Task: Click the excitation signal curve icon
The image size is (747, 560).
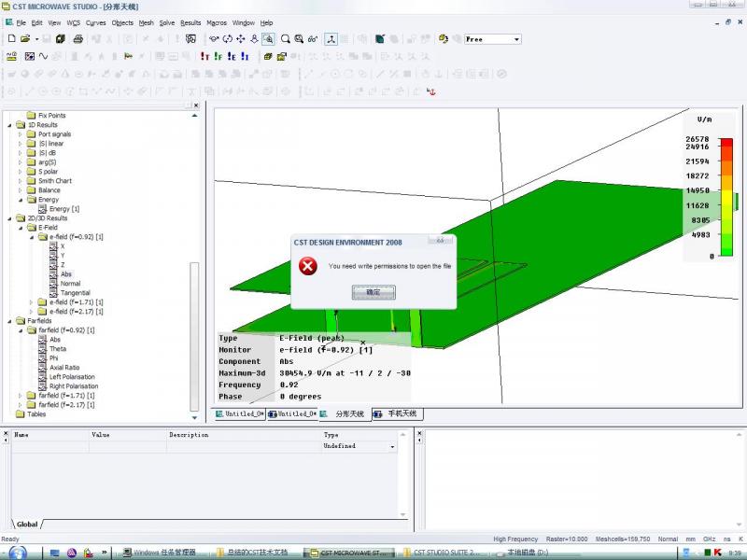Action: click(x=43, y=57)
